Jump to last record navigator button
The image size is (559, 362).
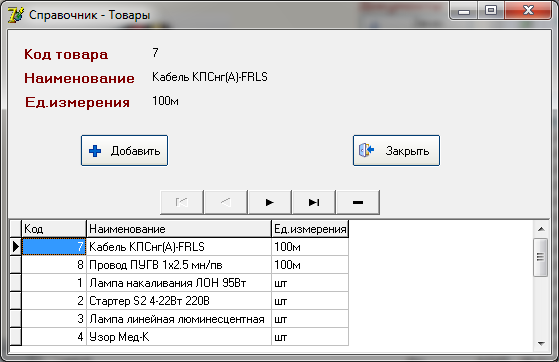pyautogui.click(x=314, y=202)
